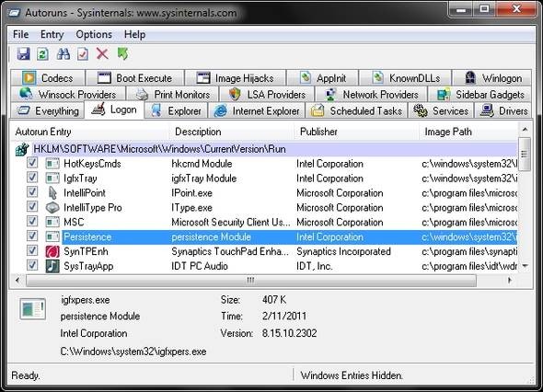Click the Refresh toolbar icon
The height and width of the screenshot is (392, 543).
pyautogui.click(x=42, y=54)
